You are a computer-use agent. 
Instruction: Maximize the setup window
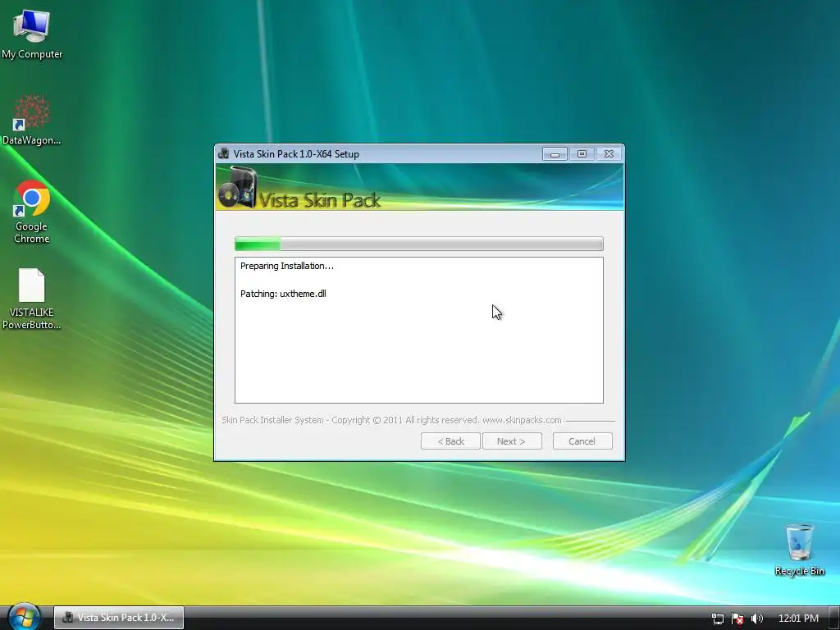582,154
